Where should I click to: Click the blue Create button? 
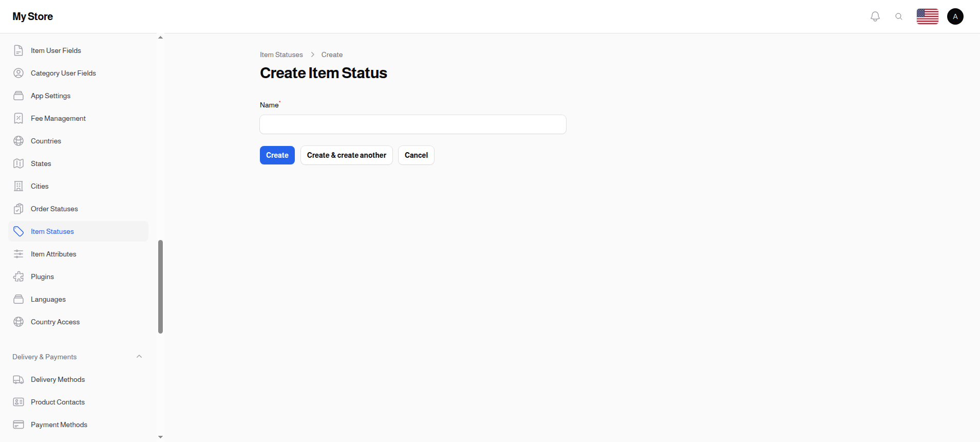[x=277, y=155]
